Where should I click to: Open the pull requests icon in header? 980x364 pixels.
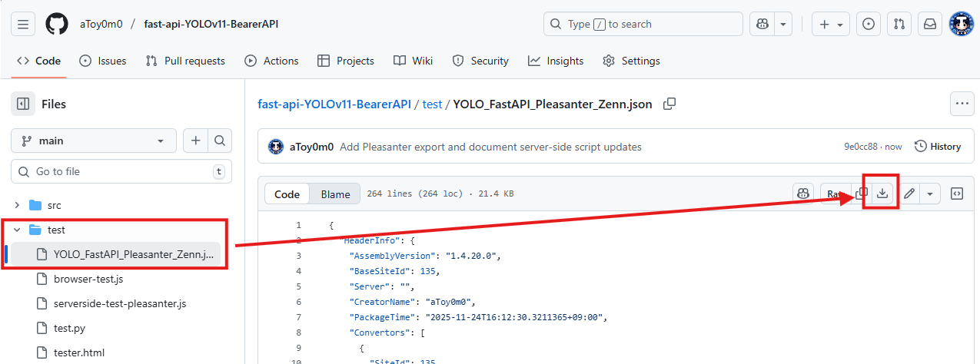click(x=899, y=24)
